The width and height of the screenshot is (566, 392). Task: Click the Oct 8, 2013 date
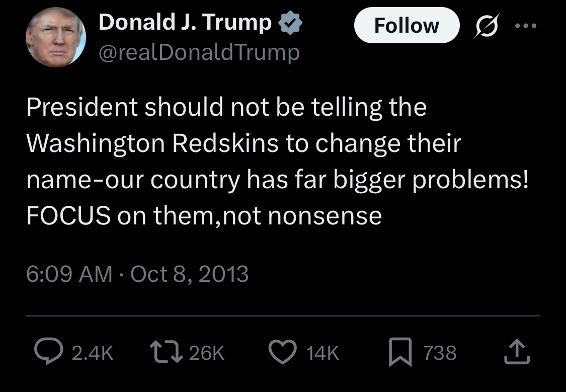(189, 274)
